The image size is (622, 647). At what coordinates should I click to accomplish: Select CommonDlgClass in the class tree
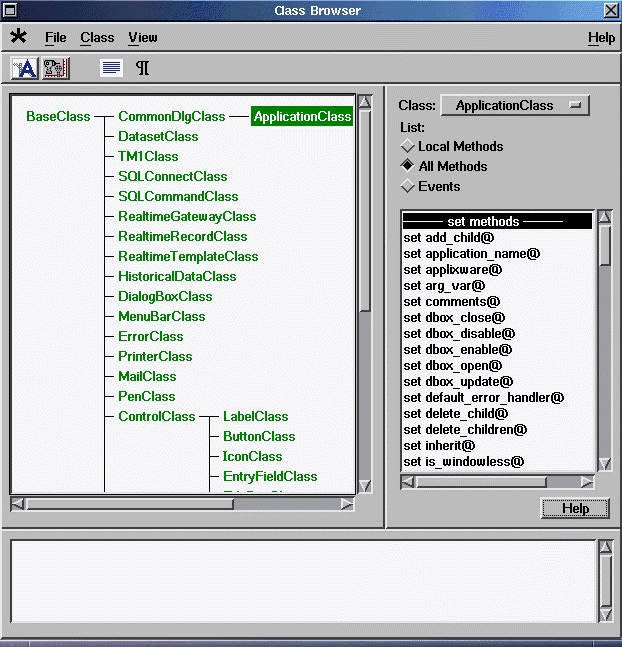click(171, 116)
